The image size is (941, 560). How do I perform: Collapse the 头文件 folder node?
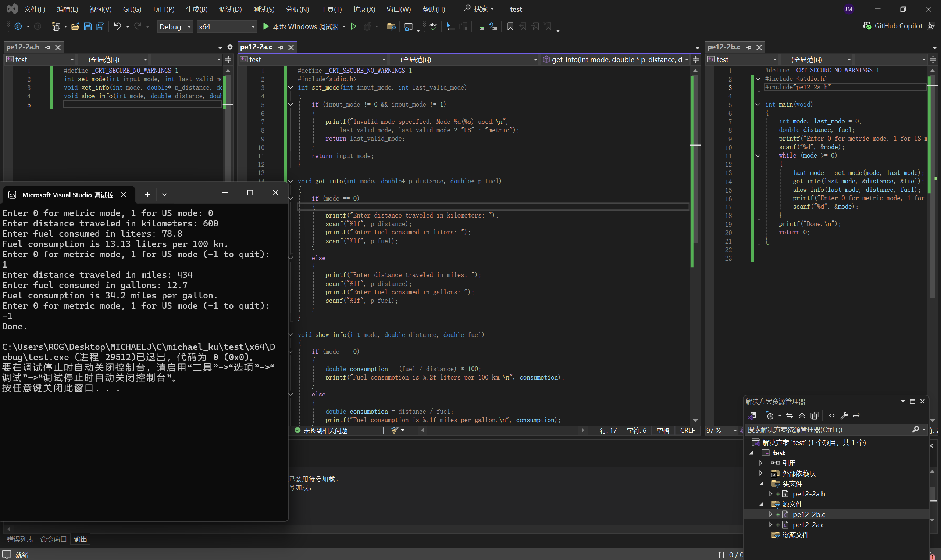(761, 484)
